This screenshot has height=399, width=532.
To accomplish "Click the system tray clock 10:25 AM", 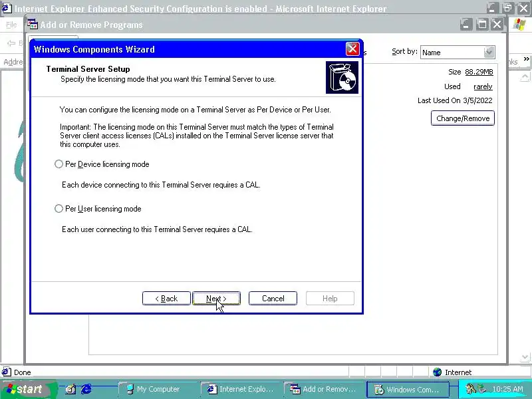I will 507,389.
